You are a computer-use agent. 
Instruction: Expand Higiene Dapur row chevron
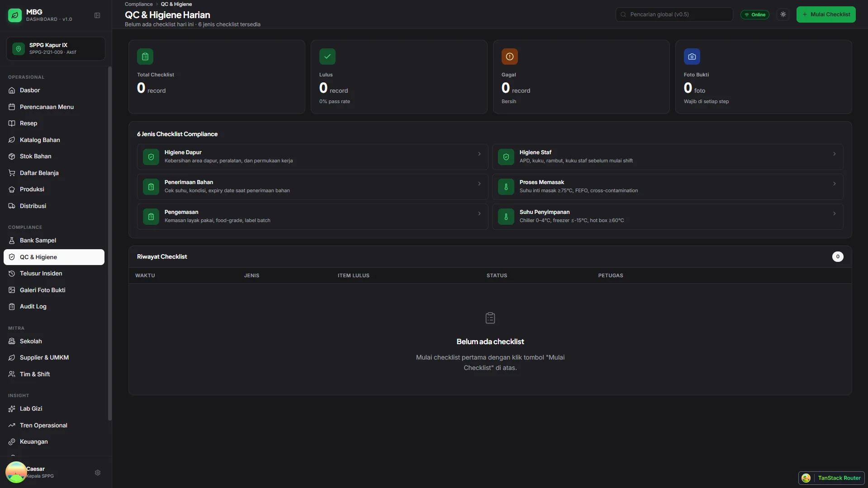pyautogui.click(x=479, y=154)
